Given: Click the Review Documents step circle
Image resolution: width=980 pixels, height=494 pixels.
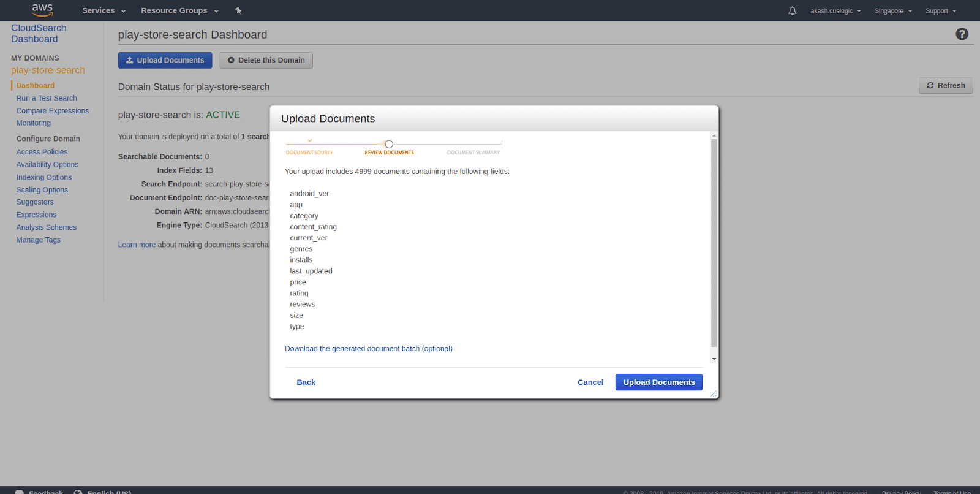Looking at the screenshot, I should click(389, 145).
